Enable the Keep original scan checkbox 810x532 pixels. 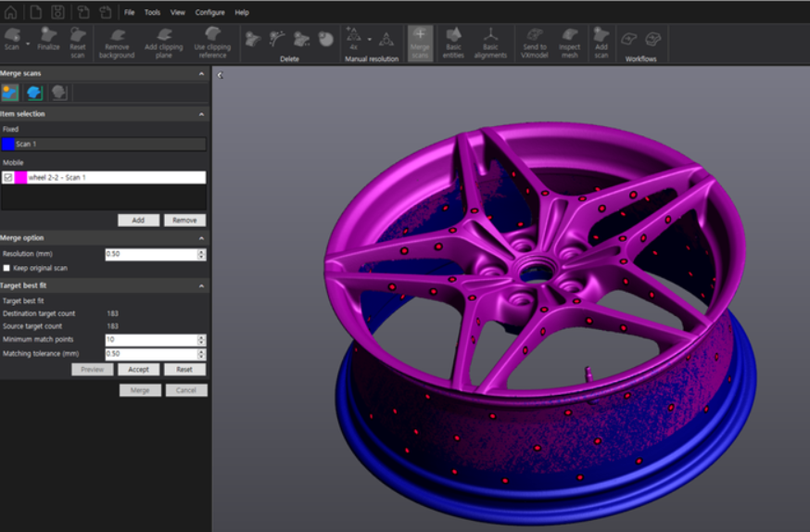click(x=6, y=268)
